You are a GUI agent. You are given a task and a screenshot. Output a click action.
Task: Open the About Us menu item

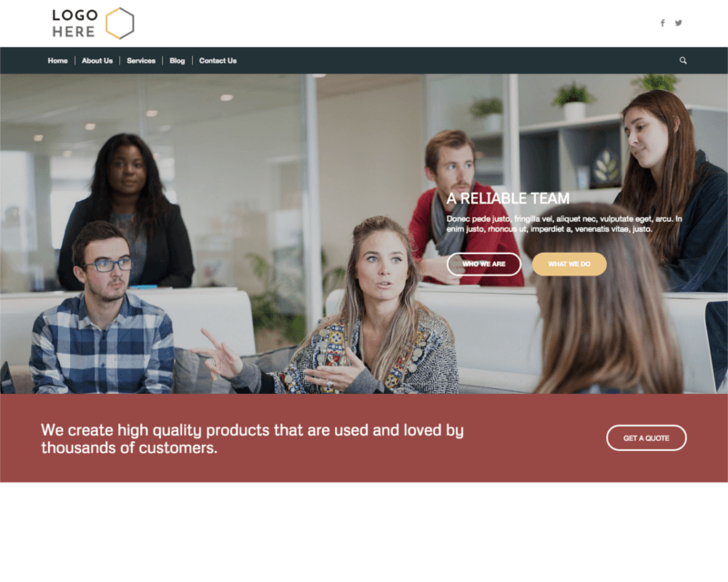click(97, 61)
